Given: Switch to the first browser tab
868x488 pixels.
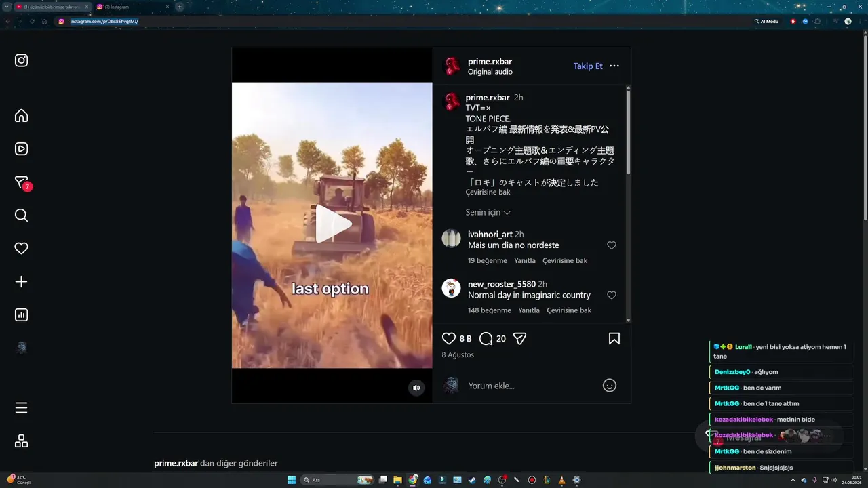Looking at the screenshot, I should coord(53,7).
